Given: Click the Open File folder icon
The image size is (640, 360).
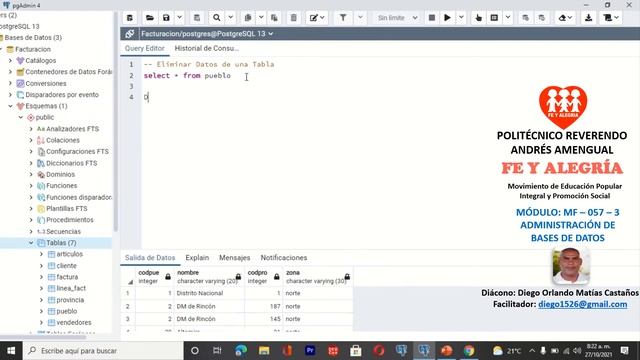Looking at the screenshot, I should tap(150, 18).
